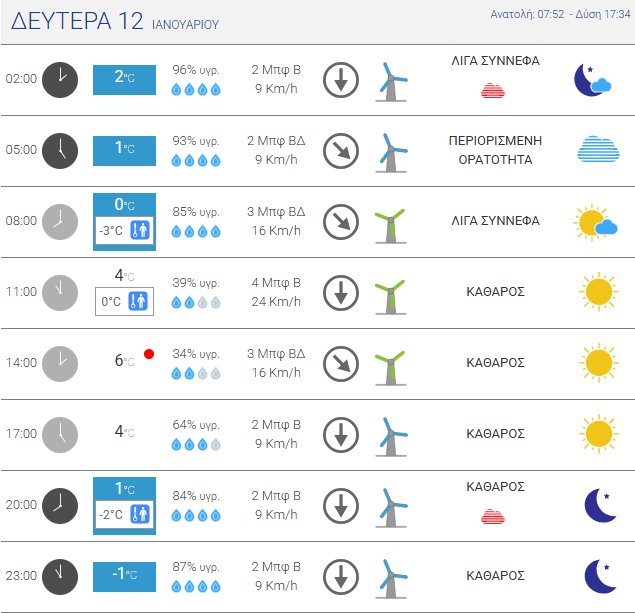This screenshot has height=613, width=635.
Task: Click the blue 2°C temperature box
Action: [124, 79]
